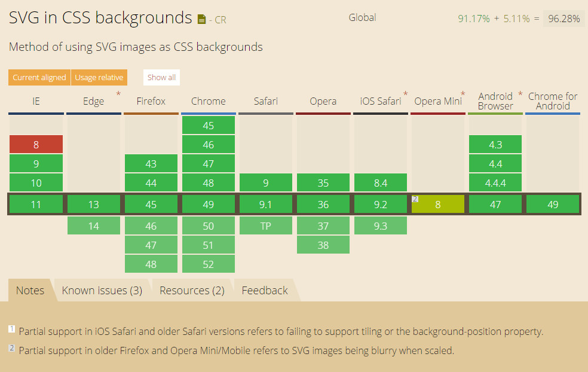
Task: Click the Opera 35 cell
Action: click(323, 183)
